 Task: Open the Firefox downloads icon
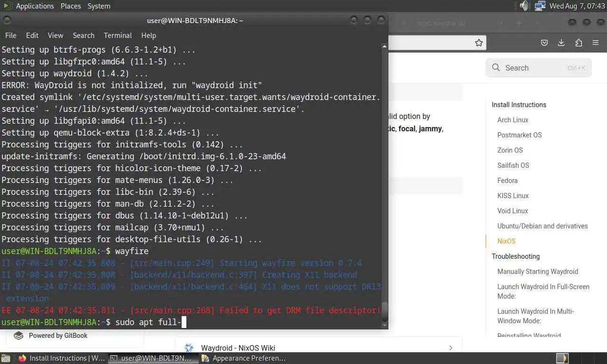click(x=561, y=43)
